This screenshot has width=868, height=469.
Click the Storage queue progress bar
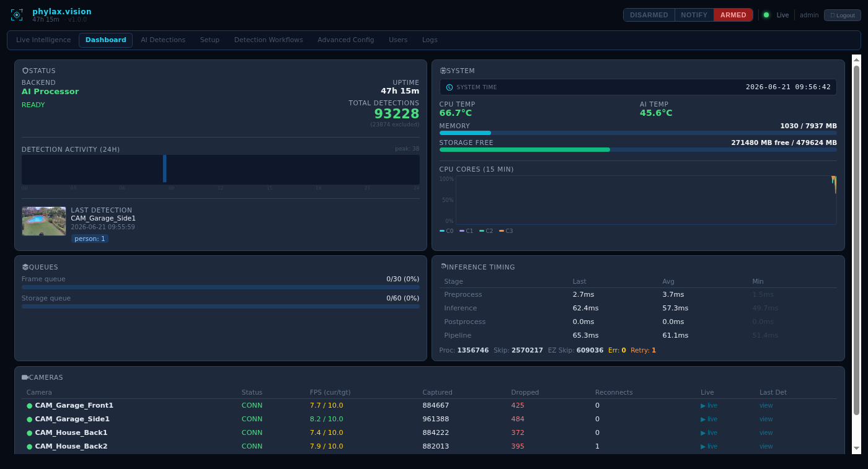(x=221, y=306)
